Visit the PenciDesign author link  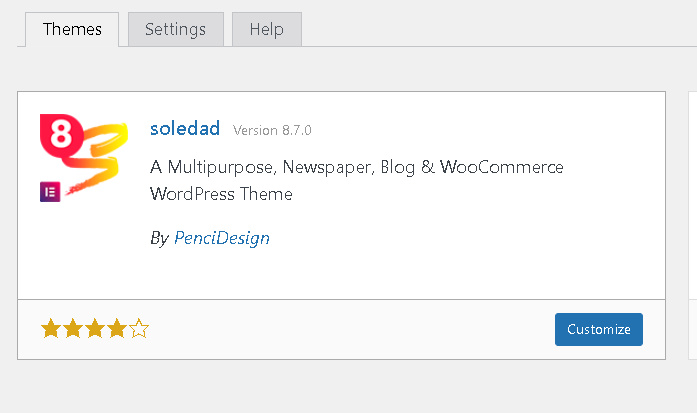pos(222,238)
